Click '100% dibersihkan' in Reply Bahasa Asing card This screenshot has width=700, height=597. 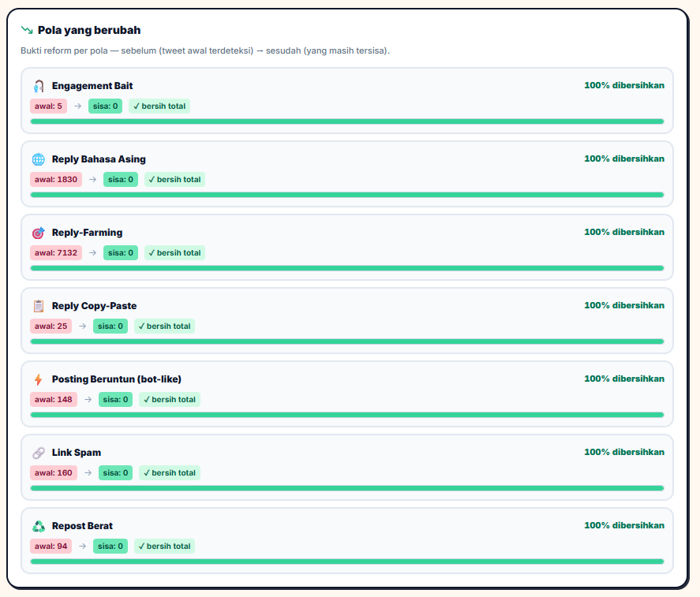click(x=624, y=159)
